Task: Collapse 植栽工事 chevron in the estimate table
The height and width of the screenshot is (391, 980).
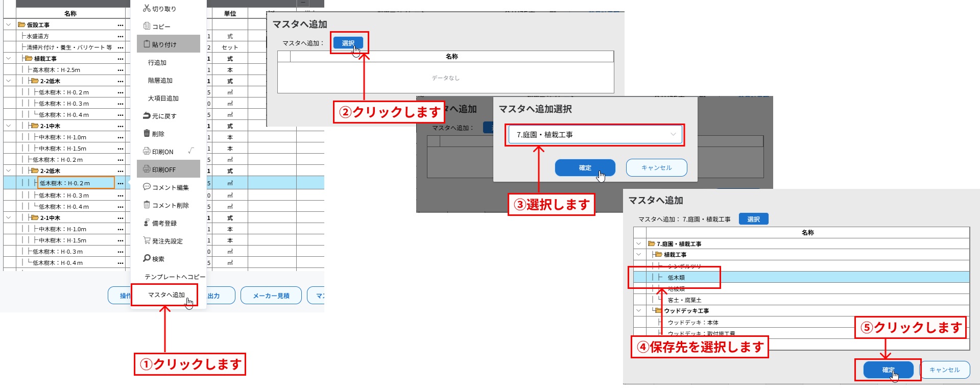Action: pyautogui.click(x=9, y=58)
